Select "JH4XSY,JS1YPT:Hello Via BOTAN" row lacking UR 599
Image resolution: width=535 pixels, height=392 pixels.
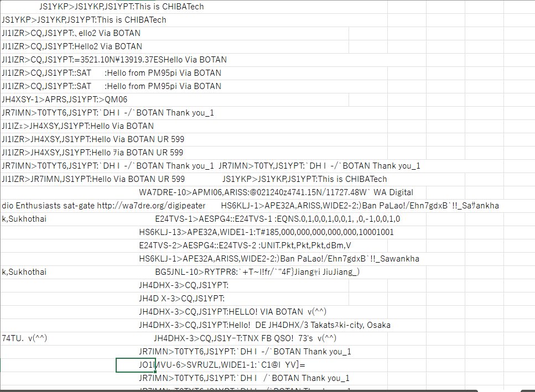77,126
